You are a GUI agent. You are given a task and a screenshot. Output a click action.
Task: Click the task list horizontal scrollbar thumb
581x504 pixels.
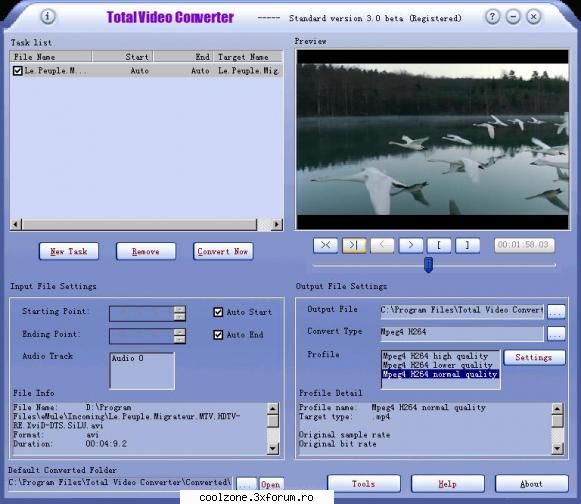coord(139,224)
